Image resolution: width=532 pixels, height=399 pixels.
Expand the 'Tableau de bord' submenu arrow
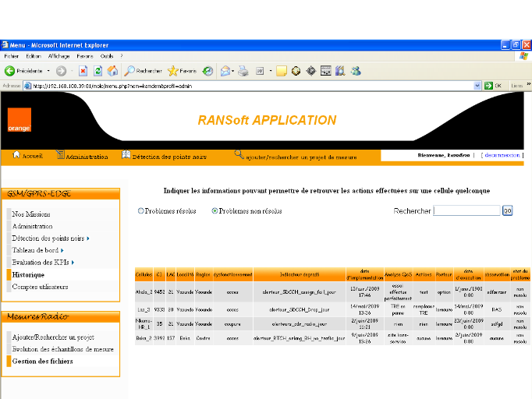[62, 250]
